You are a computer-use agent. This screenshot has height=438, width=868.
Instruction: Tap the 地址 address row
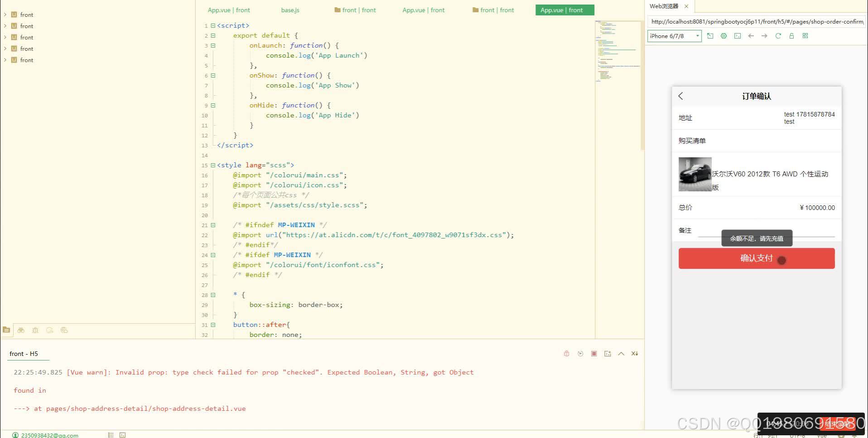point(756,118)
